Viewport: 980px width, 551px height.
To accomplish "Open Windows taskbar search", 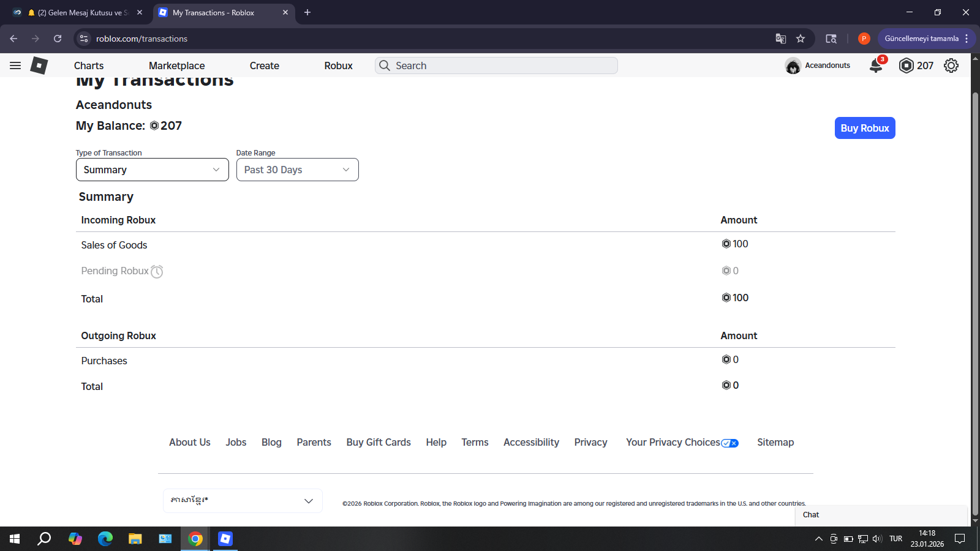I will pyautogui.click(x=44, y=539).
